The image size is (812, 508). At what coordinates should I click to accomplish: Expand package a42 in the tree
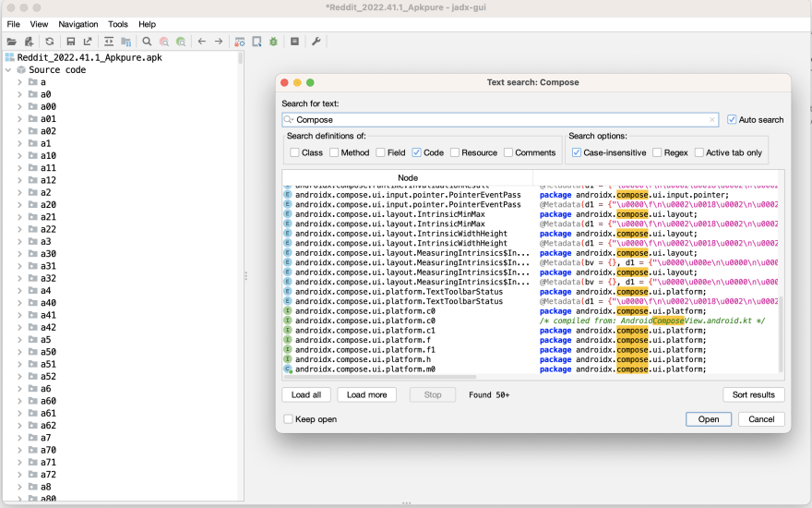coord(19,327)
